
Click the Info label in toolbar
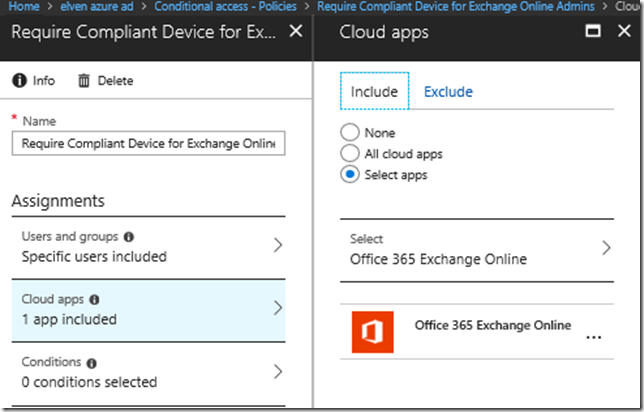(44, 81)
